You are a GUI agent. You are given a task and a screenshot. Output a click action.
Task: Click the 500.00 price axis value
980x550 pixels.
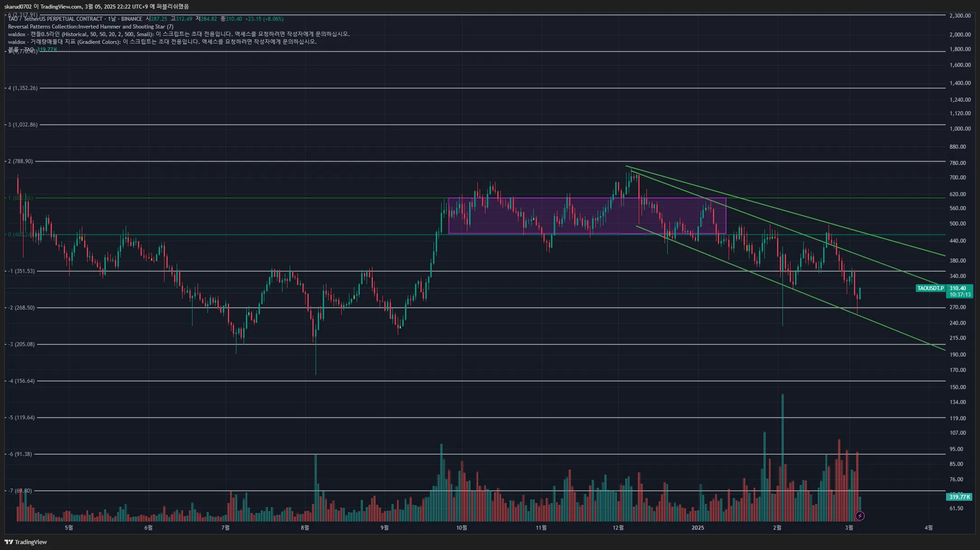[958, 224]
